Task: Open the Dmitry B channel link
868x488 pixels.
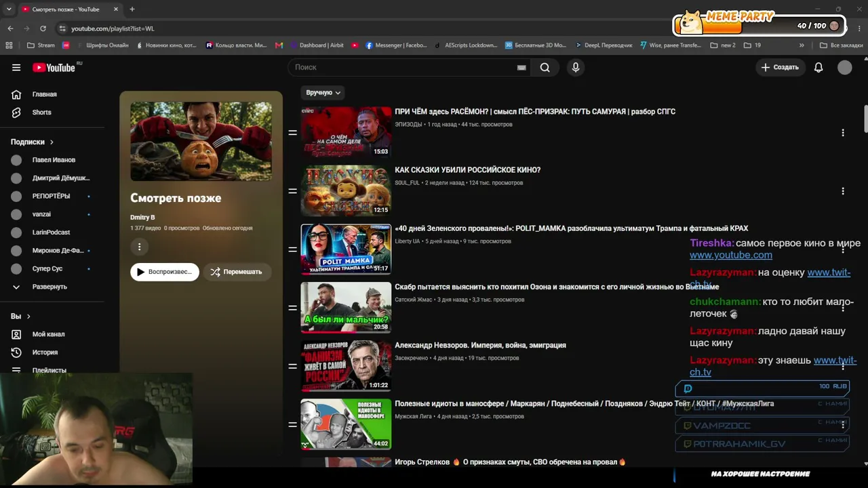Action: (x=142, y=218)
